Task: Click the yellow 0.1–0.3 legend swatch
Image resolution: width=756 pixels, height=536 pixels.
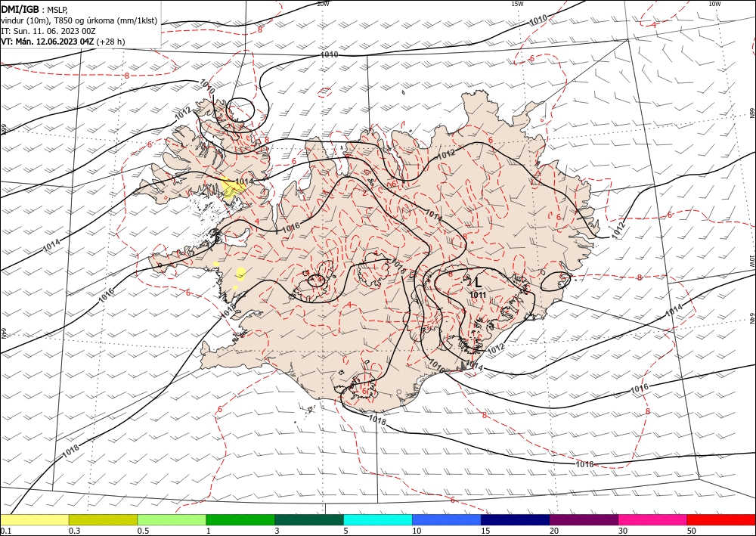Action: click(x=34, y=519)
